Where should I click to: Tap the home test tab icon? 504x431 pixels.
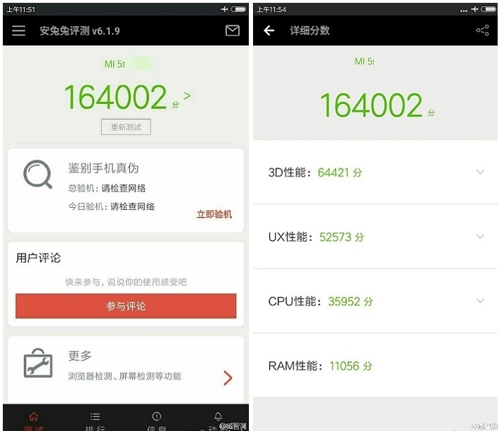coord(33,417)
